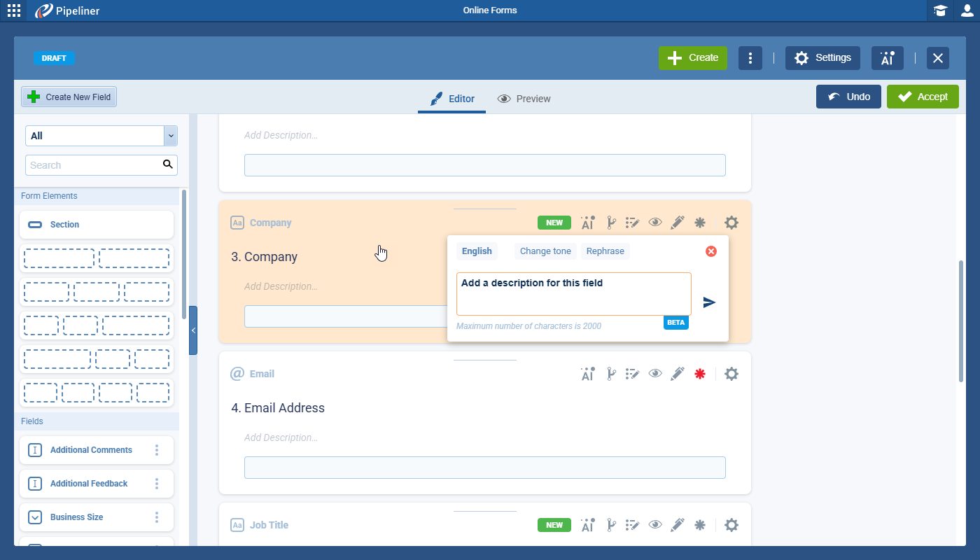980x560 pixels.
Task: Click the main form vertical scrollbar
Action: [960, 321]
